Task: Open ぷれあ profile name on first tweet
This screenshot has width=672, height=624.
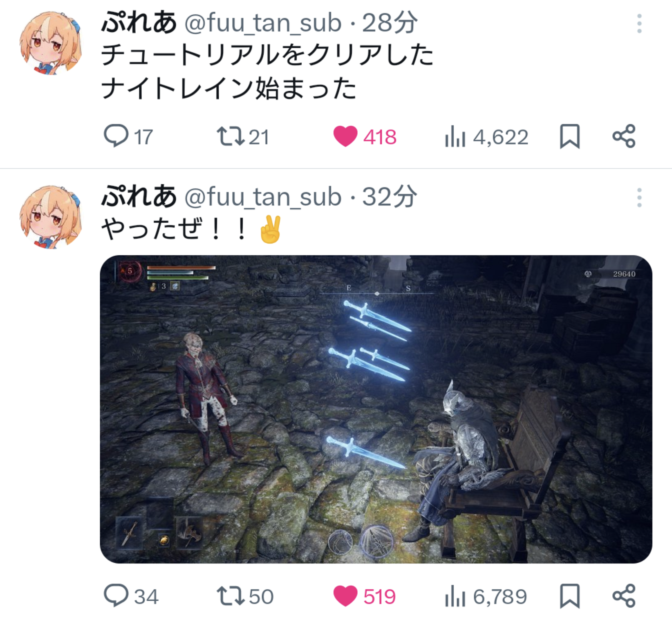Action: pyautogui.click(x=139, y=22)
